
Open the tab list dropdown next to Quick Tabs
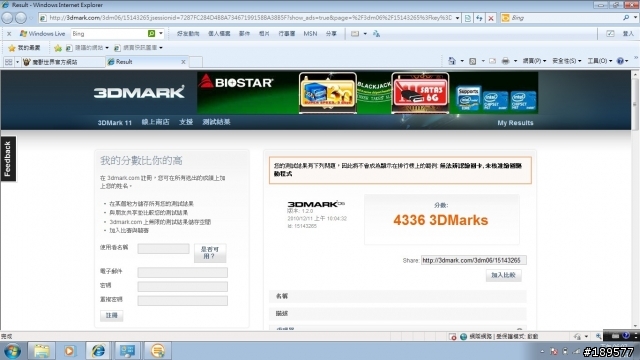(x=18, y=62)
